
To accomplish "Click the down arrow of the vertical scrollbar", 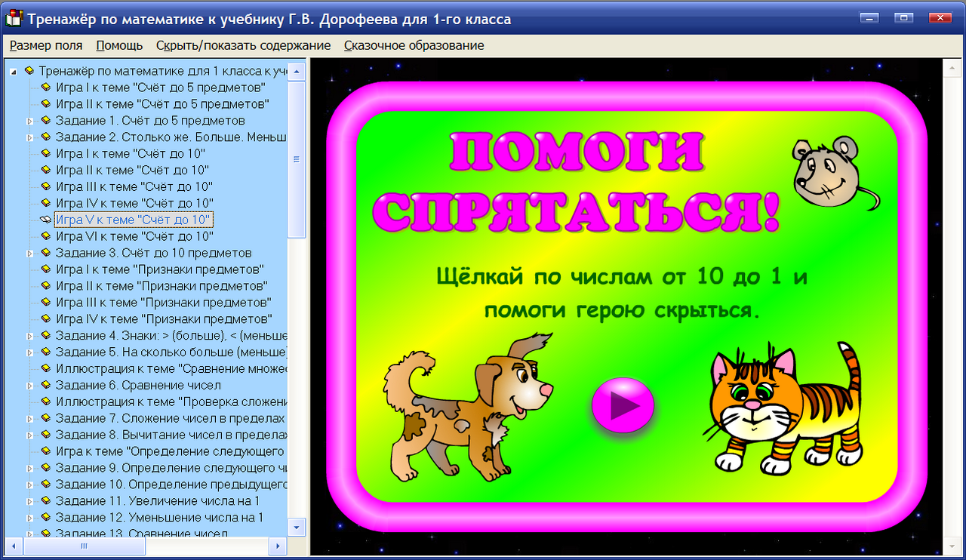I will [297, 528].
